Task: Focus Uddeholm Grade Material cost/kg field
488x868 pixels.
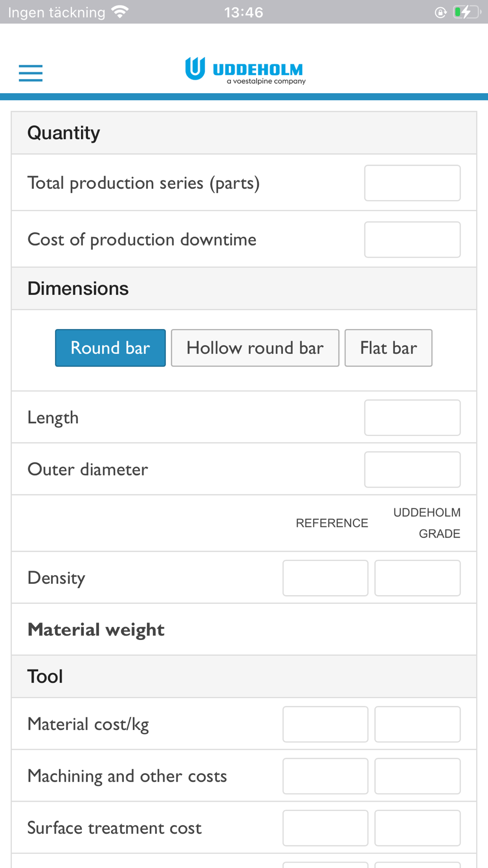Action: tap(417, 724)
